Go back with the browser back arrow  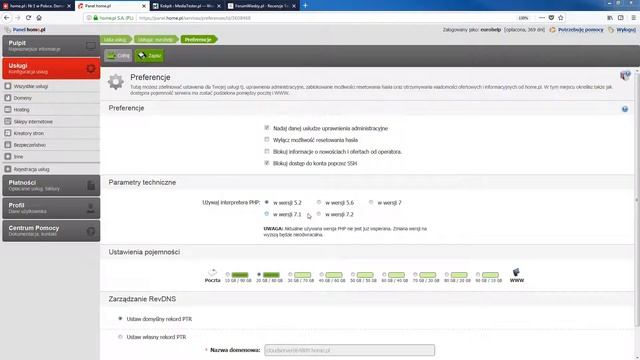coord(7,18)
